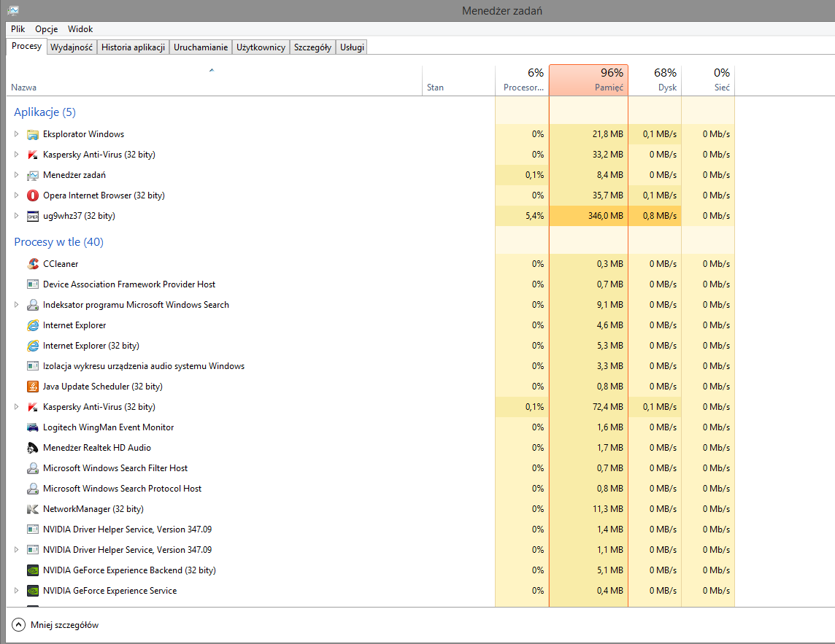Click the 5,4% processor cell for ug9whz37
This screenshot has height=644, width=835.
(522, 216)
